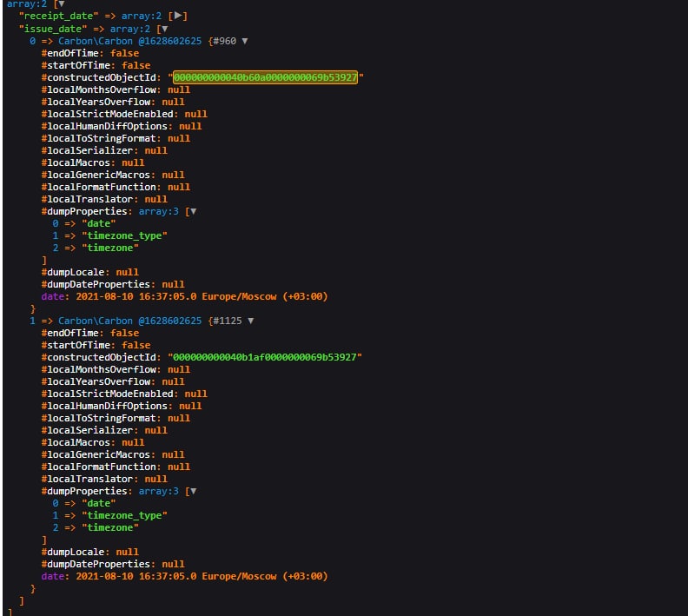Click the Carbon\Carbon @1628602625 label of index 0
Screen dimensions: 688x616
point(130,41)
